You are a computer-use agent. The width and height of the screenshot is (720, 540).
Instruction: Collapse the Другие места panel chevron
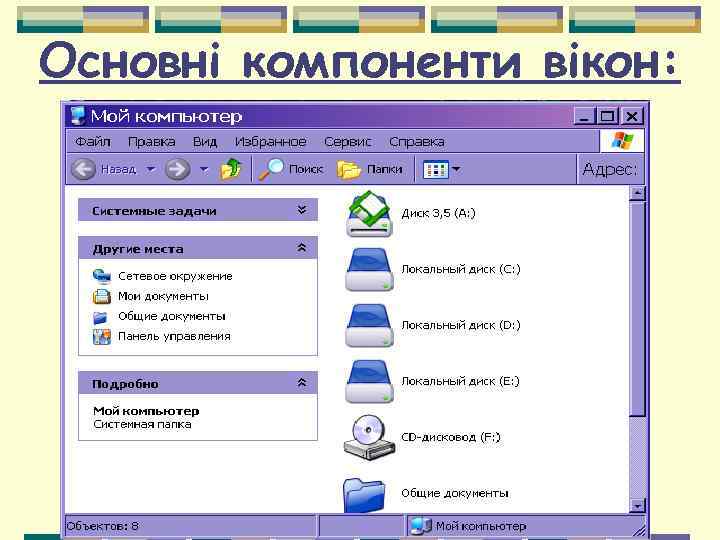point(302,248)
